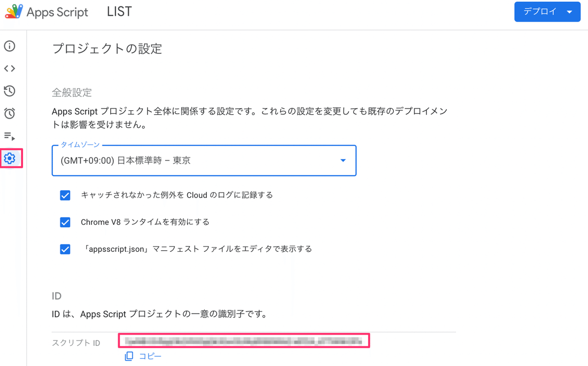
Task: Toggle appsscript.json manifest file checkbox
Action: (x=65, y=249)
